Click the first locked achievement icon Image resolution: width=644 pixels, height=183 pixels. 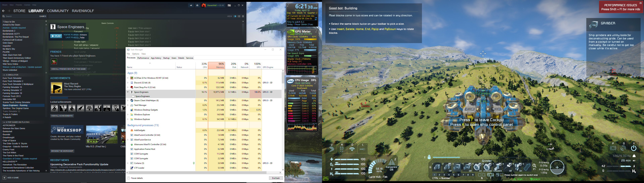click(54, 108)
